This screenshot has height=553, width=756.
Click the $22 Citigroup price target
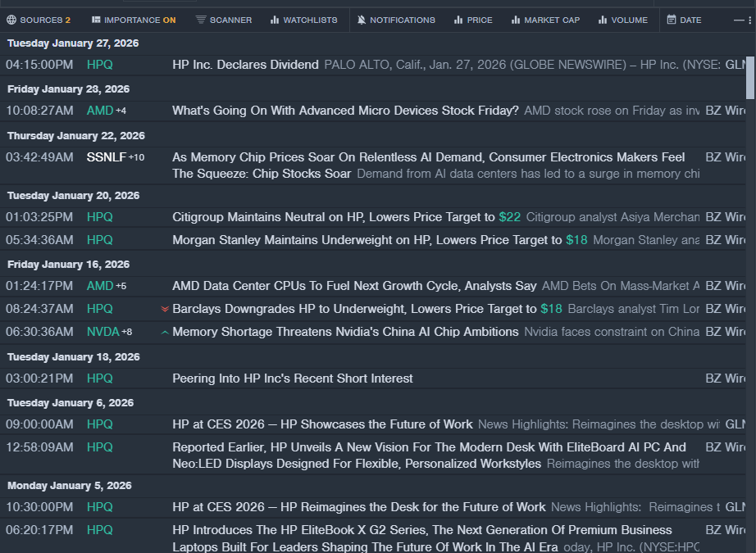coord(509,217)
